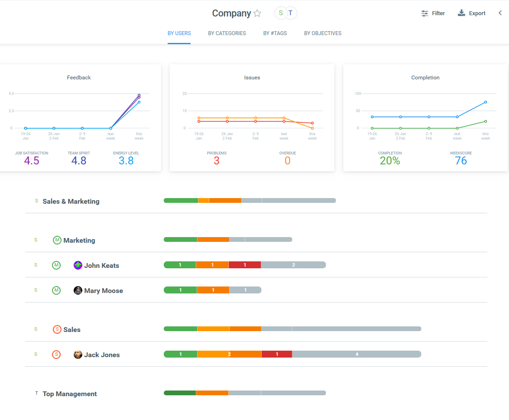Click John Keats' avatar picture
Image resolution: width=509 pixels, height=420 pixels.
pos(78,265)
